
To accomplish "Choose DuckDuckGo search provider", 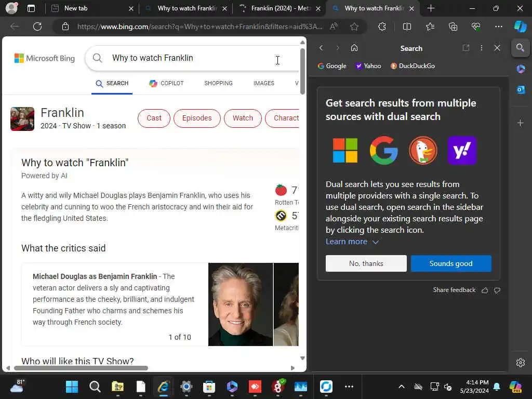I will (413, 66).
